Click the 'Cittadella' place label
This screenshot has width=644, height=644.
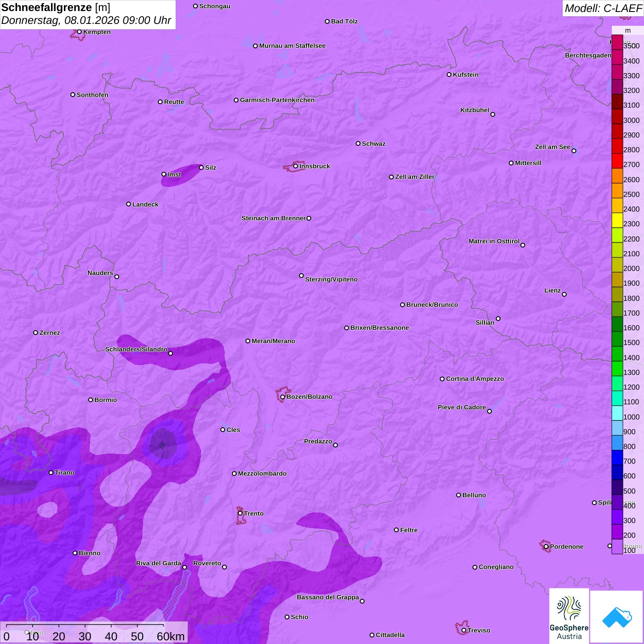coord(390,635)
